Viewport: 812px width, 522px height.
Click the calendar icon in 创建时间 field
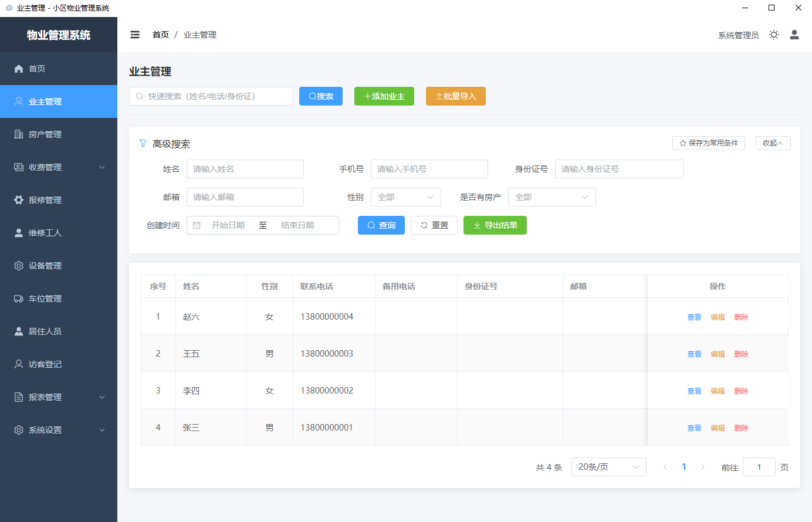[197, 225]
